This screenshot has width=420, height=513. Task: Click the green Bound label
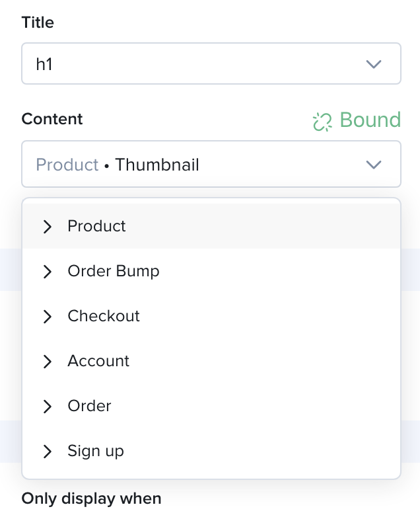[370, 120]
